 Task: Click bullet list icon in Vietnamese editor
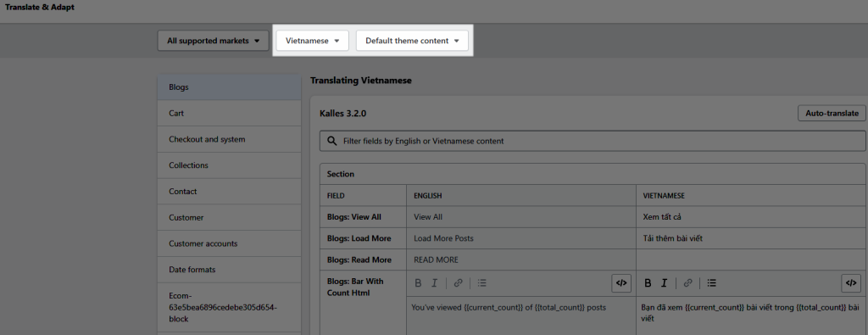(x=712, y=283)
